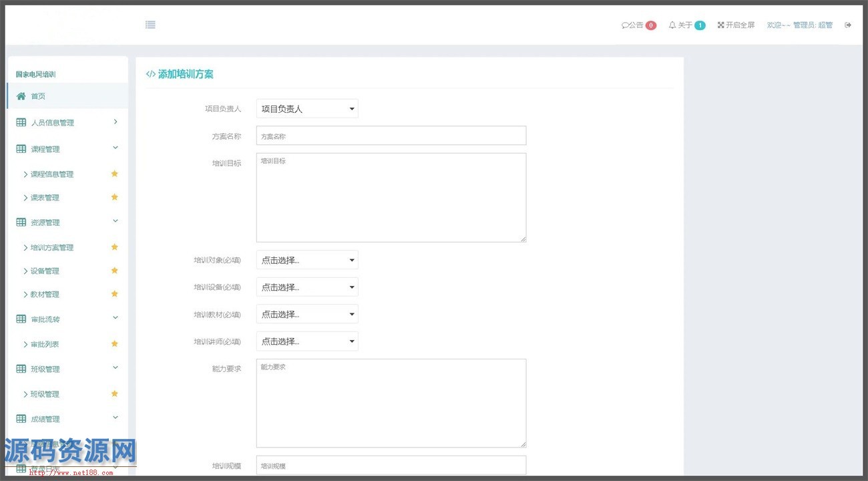The width and height of the screenshot is (868, 481).
Task: Open 课表管理 in the sidebar
Action: (x=45, y=198)
